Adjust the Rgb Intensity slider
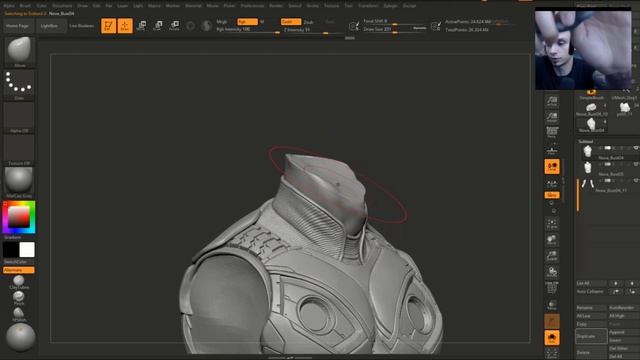 tap(247, 30)
